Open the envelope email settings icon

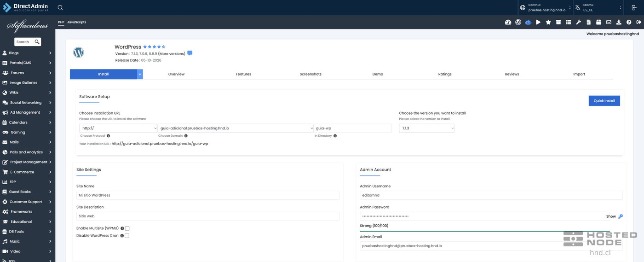click(x=609, y=22)
